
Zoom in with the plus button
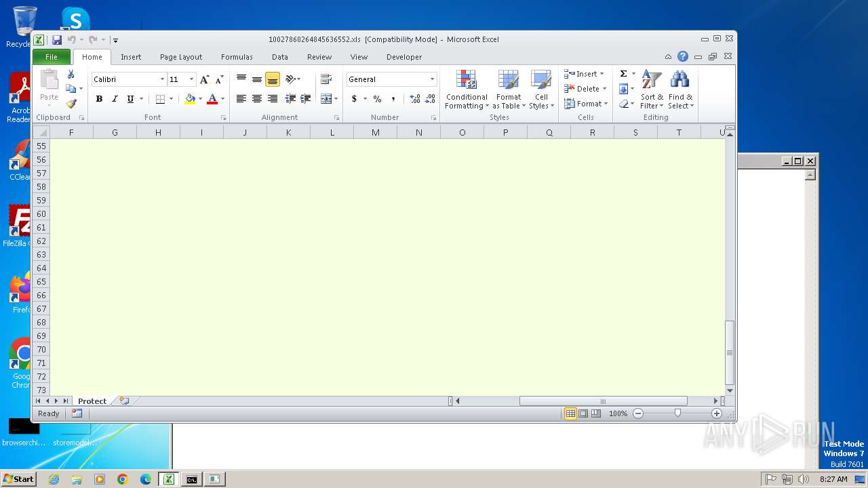tap(717, 413)
